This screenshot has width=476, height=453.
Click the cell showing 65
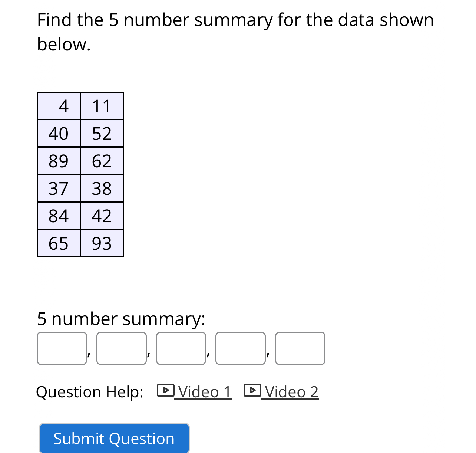(x=58, y=243)
